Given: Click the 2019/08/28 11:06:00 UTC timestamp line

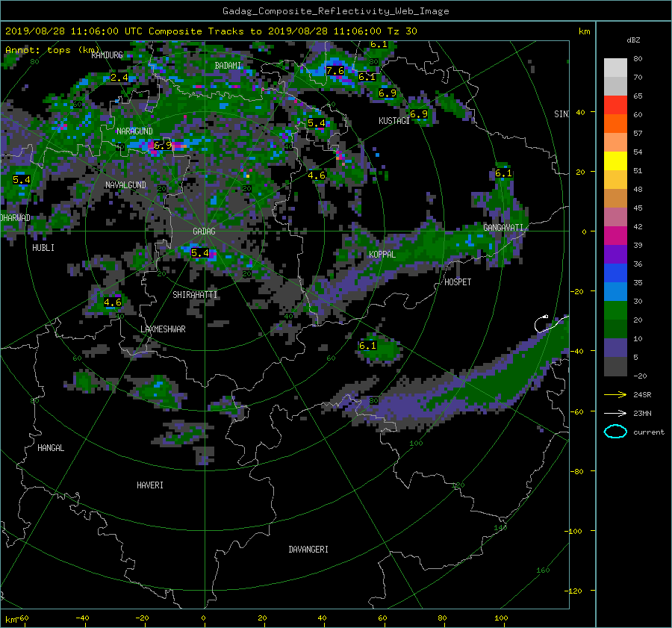Looking at the screenshot, I should tap(211, 31).
